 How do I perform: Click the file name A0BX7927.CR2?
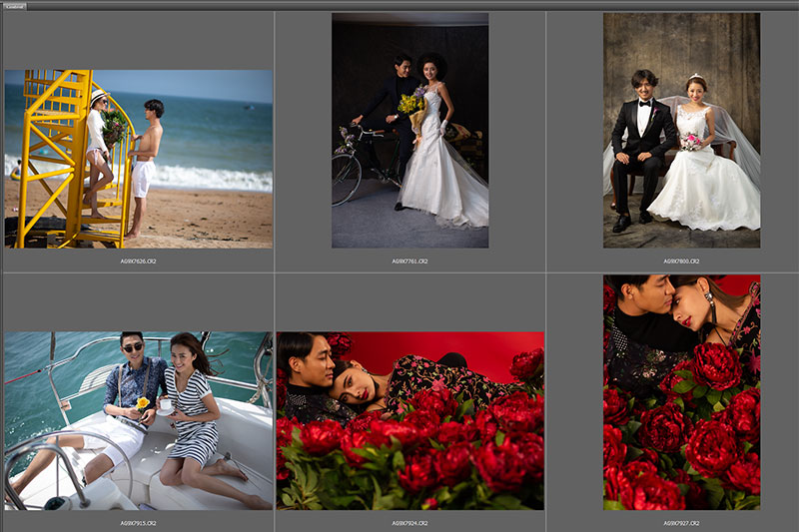coord(681,523)
